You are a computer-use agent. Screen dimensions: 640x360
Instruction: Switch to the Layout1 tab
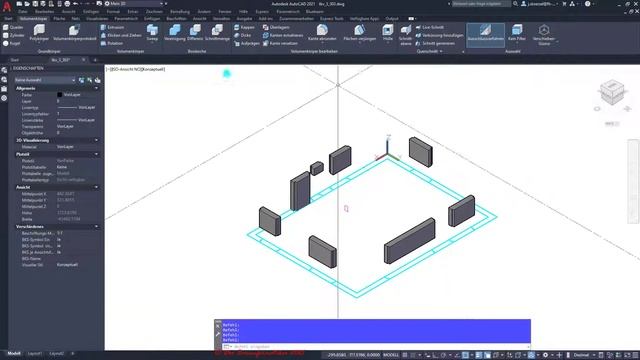(x=35, y=353)
